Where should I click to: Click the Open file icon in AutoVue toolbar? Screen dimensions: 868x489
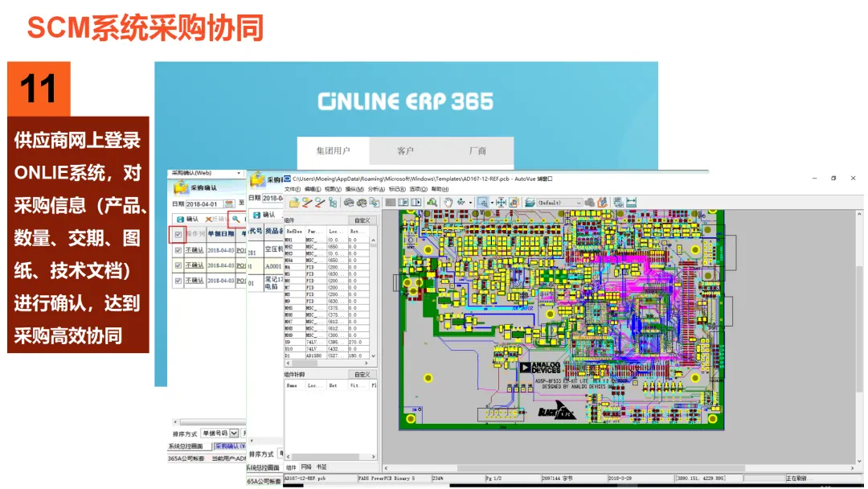click(294, 203)
